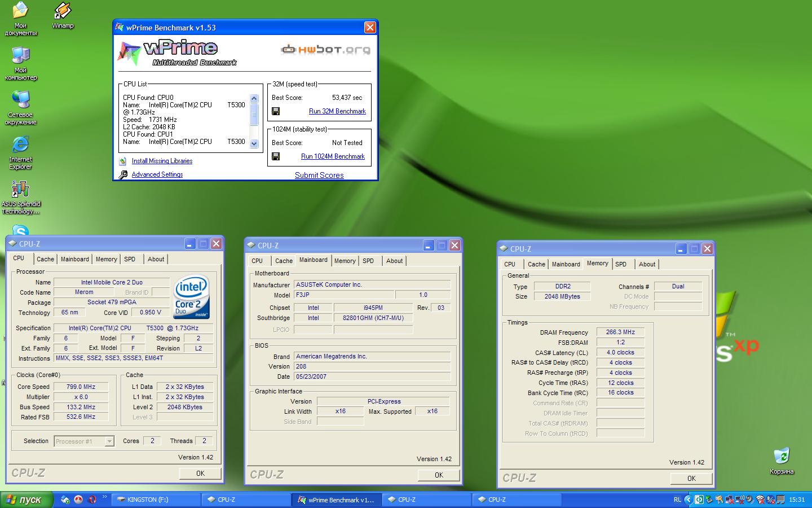Click the Code Name value Merom
The image size is (812, 508).
(84, 292)
